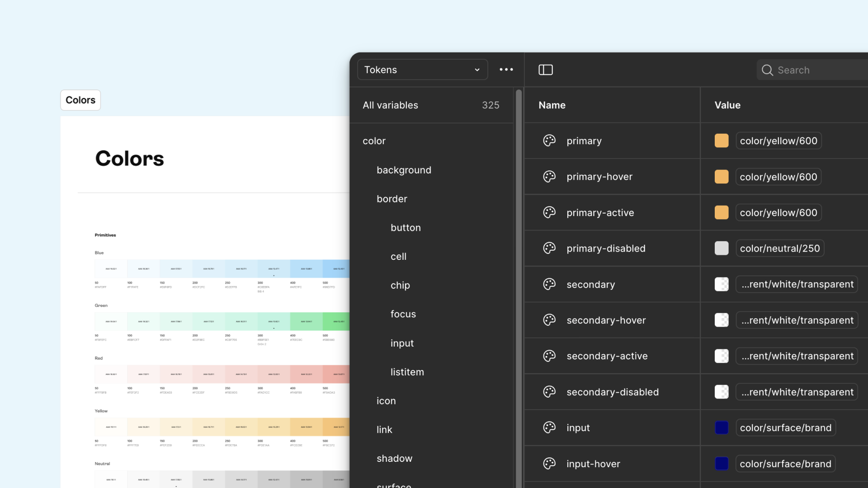Click palette icon for secondary-disabled variable
This screenshot has height=488, width=868.
[549, 392]
